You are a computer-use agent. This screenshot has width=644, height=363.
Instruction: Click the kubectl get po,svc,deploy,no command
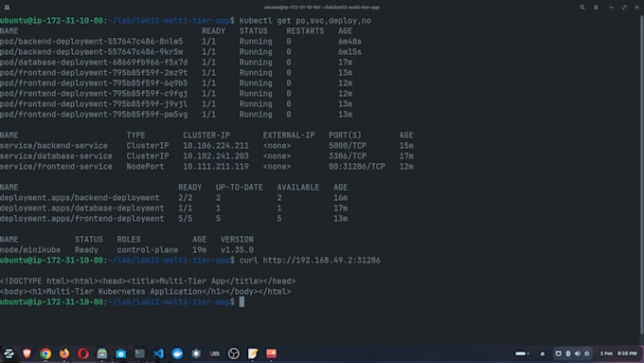click(x=305, y=21)
